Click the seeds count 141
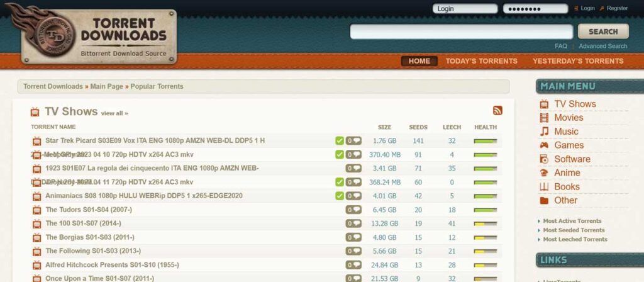 tap(418, 140)
